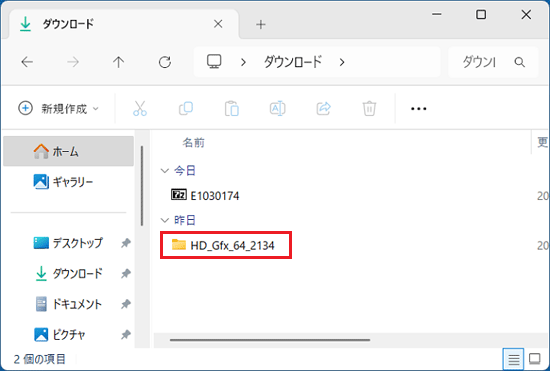Screen dimensions: 550x371
Task: Click the Rename icon in toolbar
Action: point(277,108)
